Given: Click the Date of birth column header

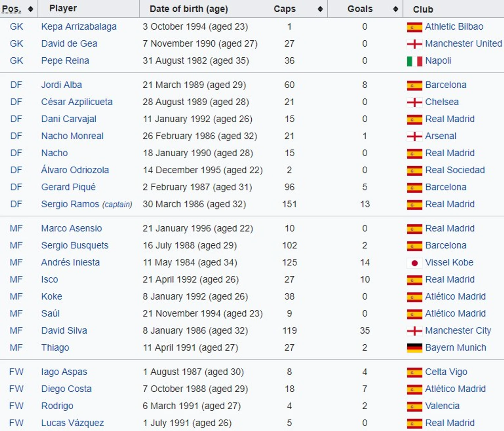Looking at the screenshot, I should click(188, 9).
